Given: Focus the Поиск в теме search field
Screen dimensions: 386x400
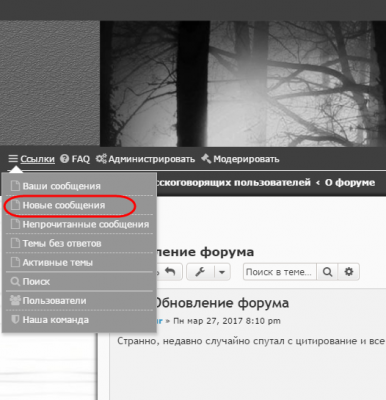Looking at the screenshot, I should point(280,272).
